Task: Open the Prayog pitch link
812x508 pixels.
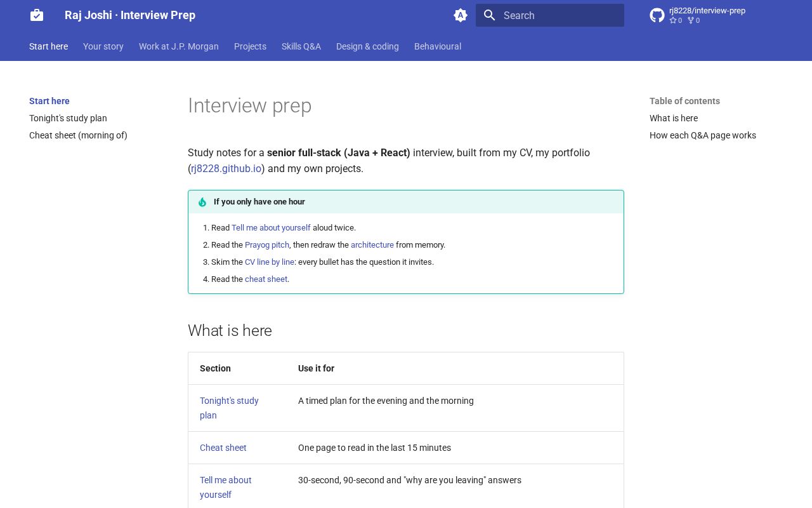Action: pyautogui.click(x=267, y=244)
